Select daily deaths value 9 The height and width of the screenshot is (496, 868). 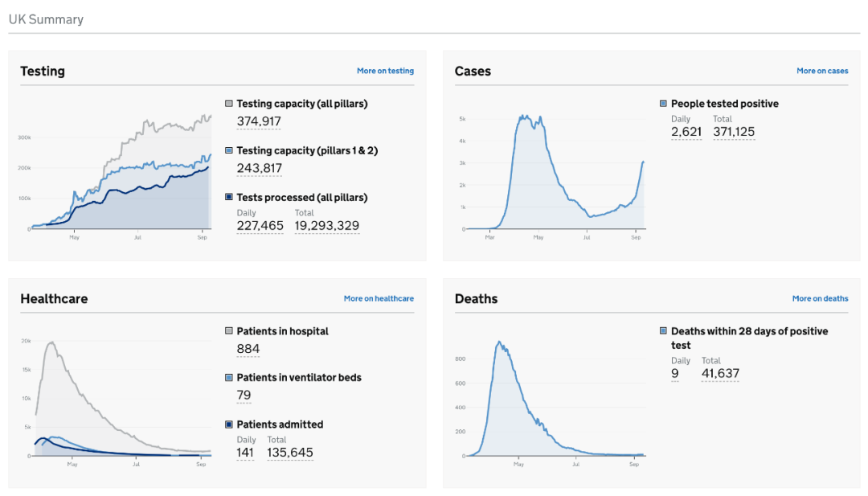click(x=675, y=374)
